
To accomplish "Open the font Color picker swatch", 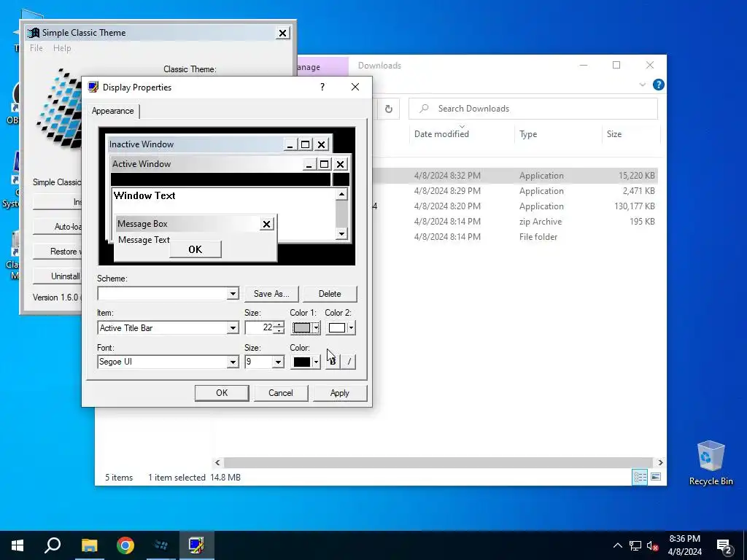I will coord(306,362).
